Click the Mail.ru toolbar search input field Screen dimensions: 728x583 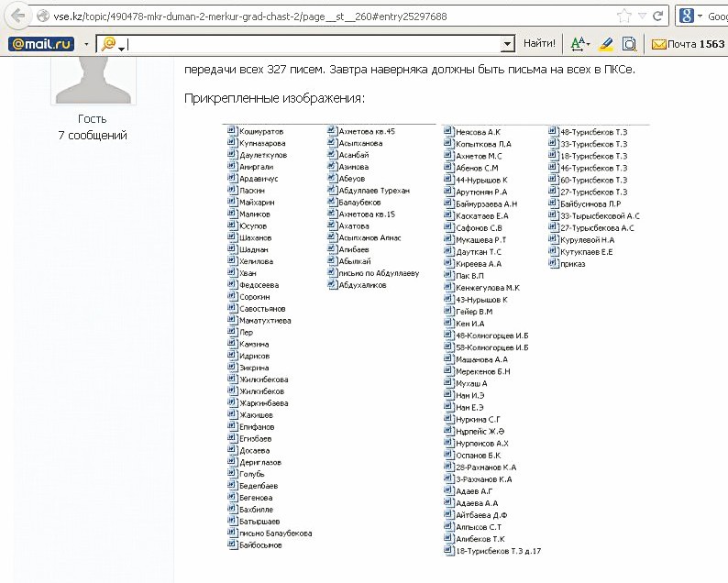pos(312,44)
